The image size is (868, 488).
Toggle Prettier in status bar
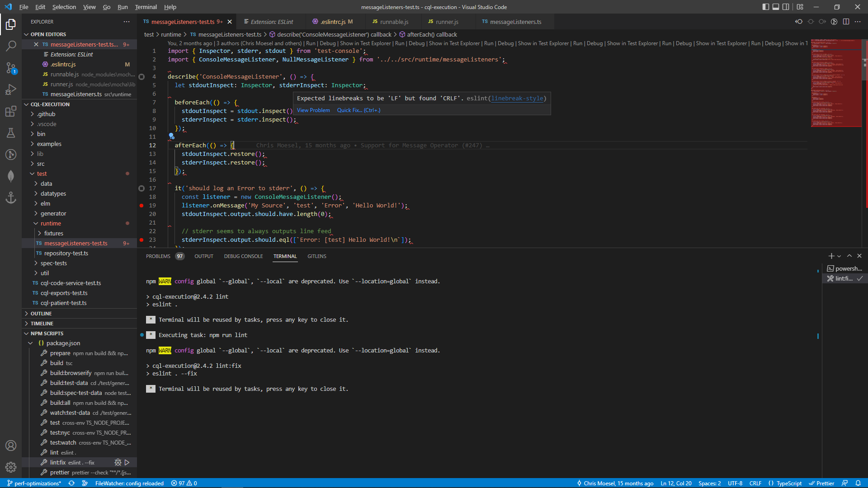tap(821, 483)
